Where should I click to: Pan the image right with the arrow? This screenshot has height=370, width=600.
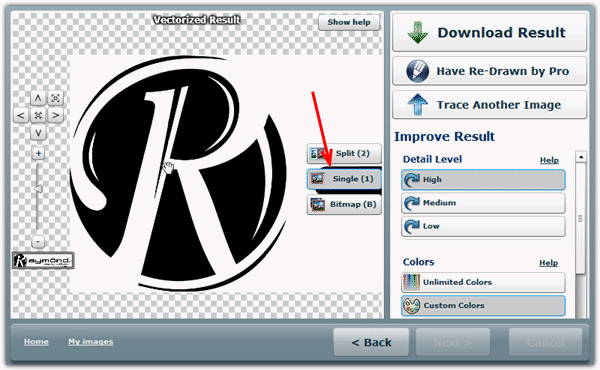coord(55,115)
